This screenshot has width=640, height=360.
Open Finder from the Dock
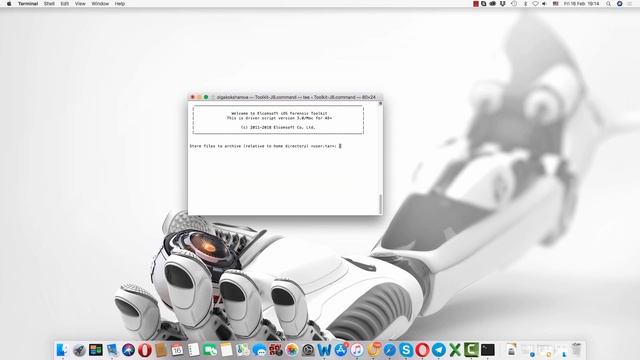63,350
